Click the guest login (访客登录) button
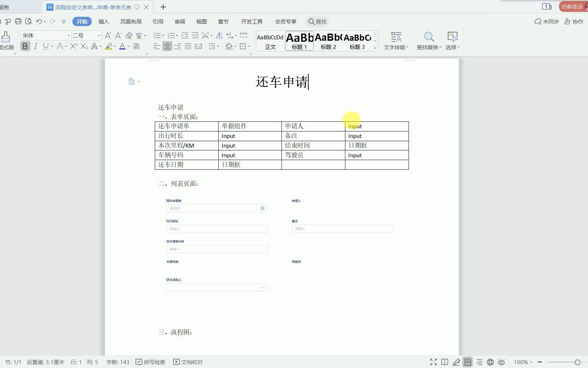The image size is (588, 368). pos(573,7)
